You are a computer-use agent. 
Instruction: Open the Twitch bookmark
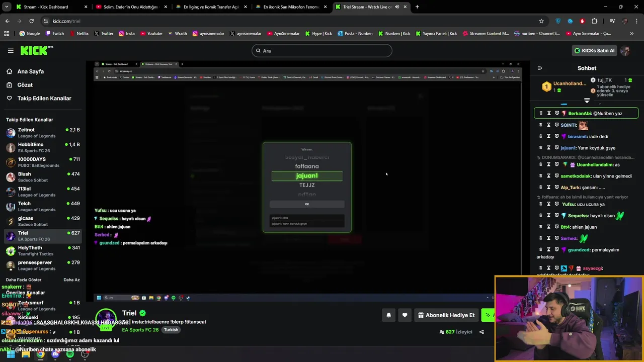pos(55,33)
